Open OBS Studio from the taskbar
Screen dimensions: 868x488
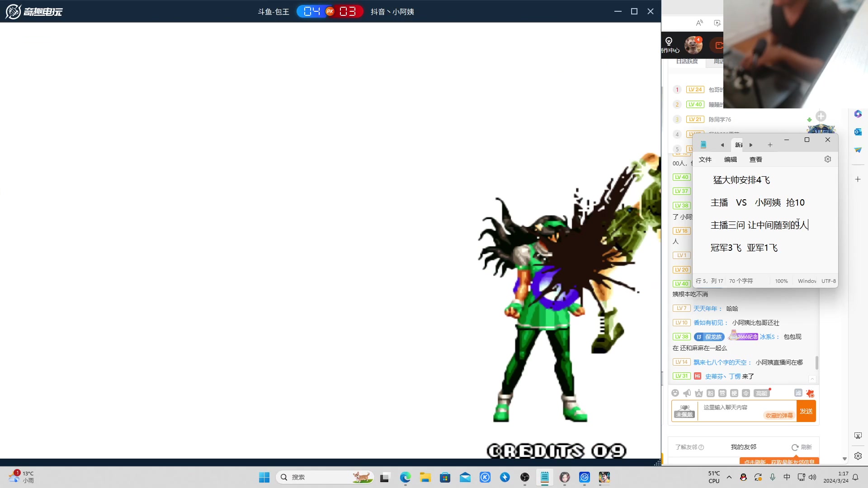pyautogui.click(x=525, y=477)
